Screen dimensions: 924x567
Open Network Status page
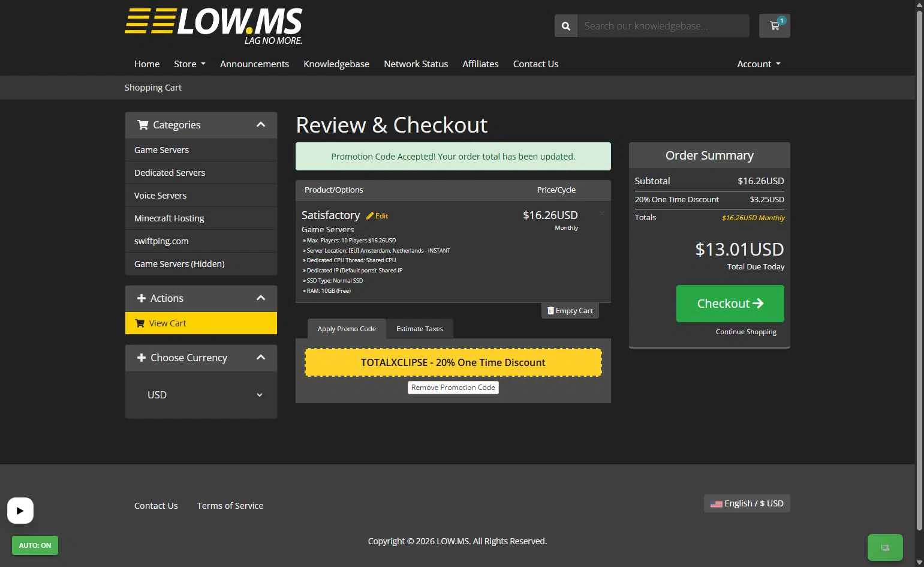(x=416, y=64)
